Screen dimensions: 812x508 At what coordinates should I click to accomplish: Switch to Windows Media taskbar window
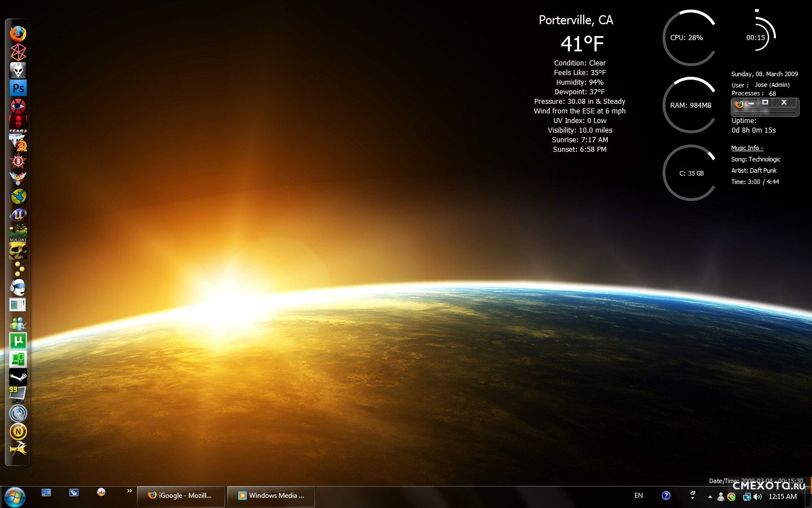click(271, 496)
